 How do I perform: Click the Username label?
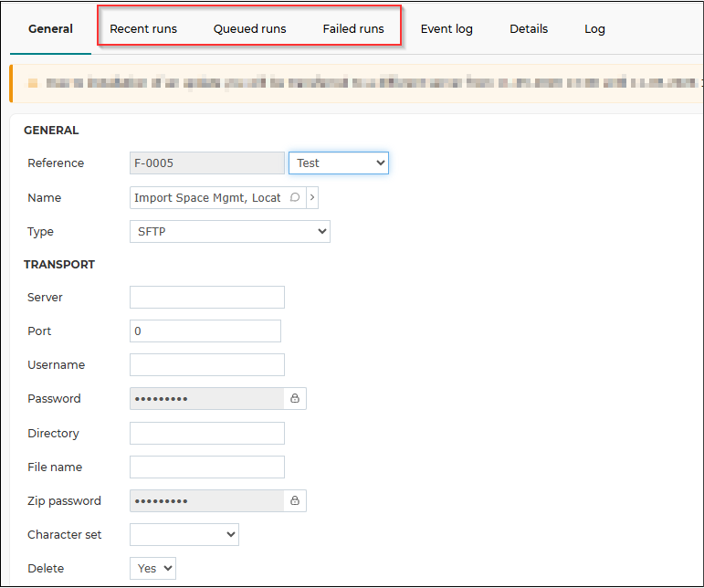click(x=56, y=365)
